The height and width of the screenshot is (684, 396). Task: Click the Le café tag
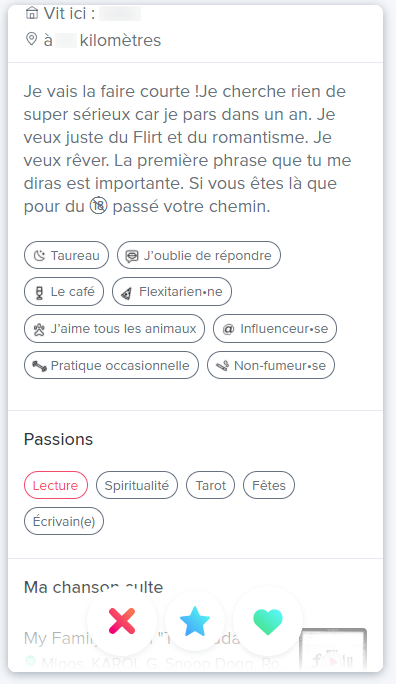(x=64, y=292)
